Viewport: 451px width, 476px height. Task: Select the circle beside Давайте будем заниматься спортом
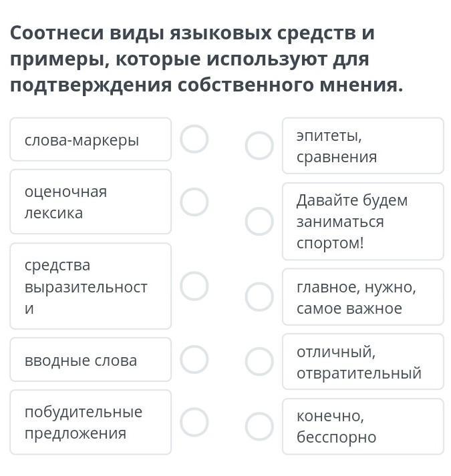coord(259,221)
